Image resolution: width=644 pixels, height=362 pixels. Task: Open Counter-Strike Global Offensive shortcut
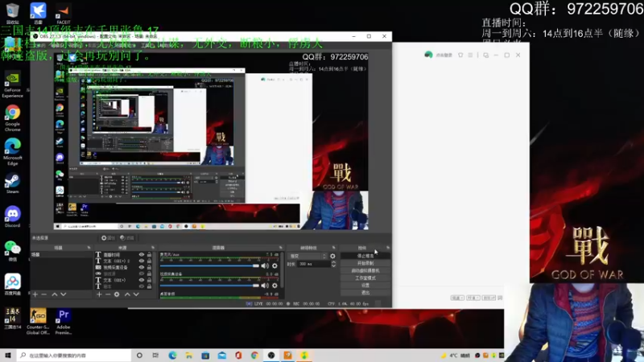tap(38, 321)
